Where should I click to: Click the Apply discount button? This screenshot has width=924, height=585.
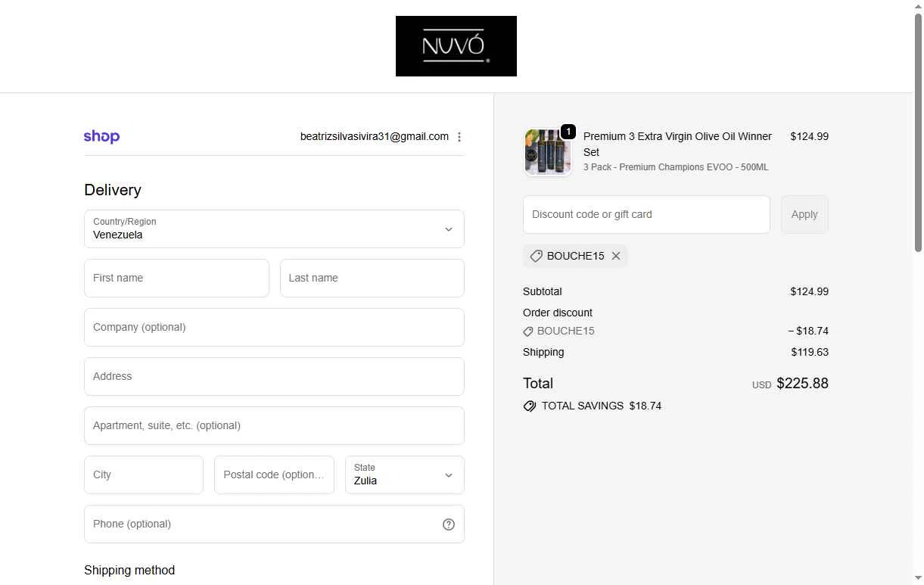click(x=804, y=214)
